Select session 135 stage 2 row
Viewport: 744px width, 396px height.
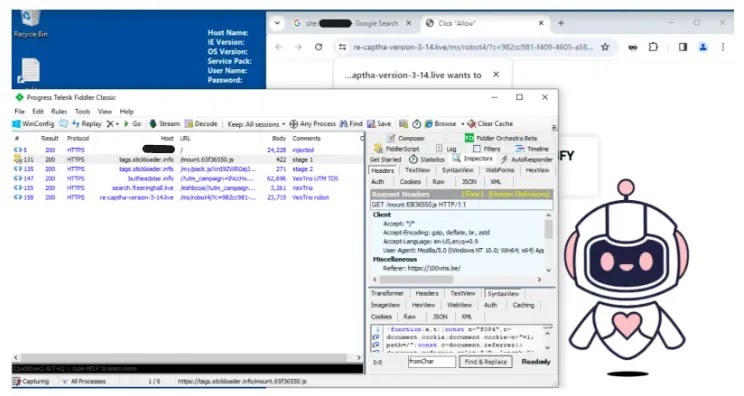[x=188, y=169]
